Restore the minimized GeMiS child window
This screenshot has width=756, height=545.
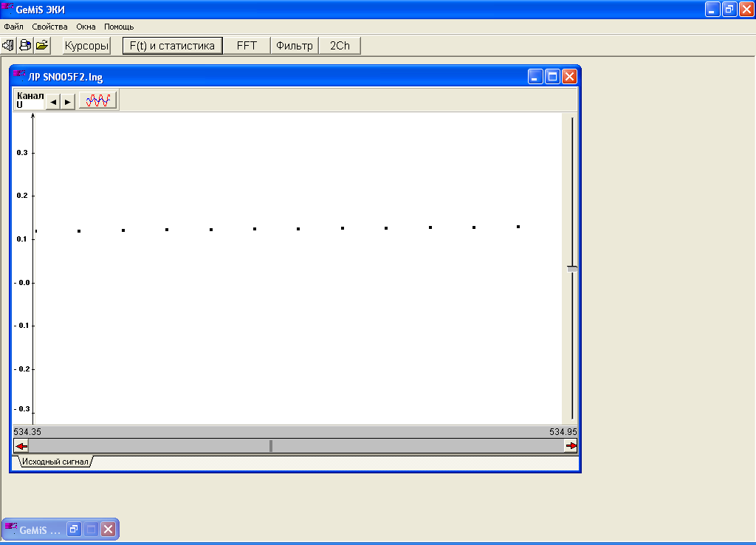(74, 529)
